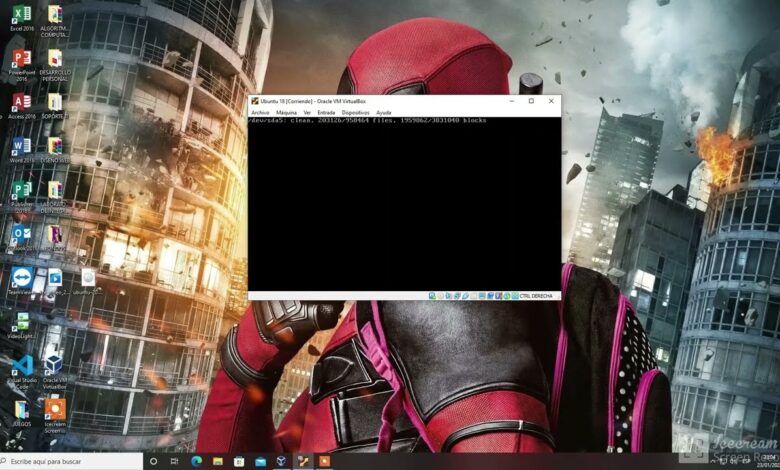Select the SOPORTE desktop folder
This screenshot has height=470, width=780.
55,105
